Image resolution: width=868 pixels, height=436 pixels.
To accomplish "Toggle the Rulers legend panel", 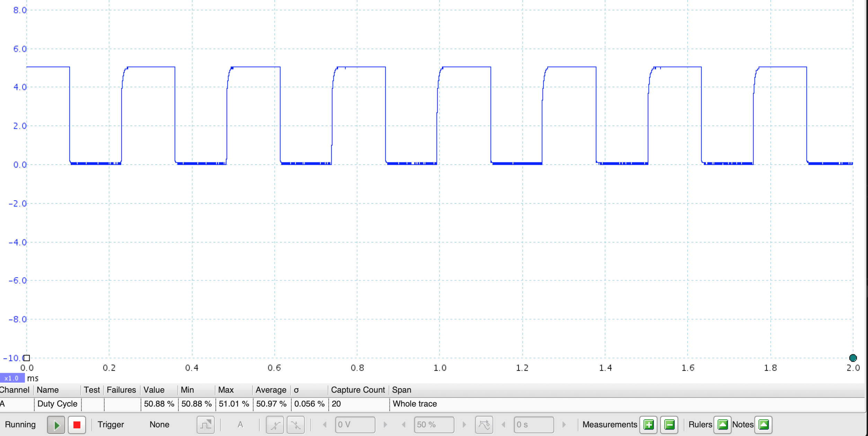I will (723, 425).
